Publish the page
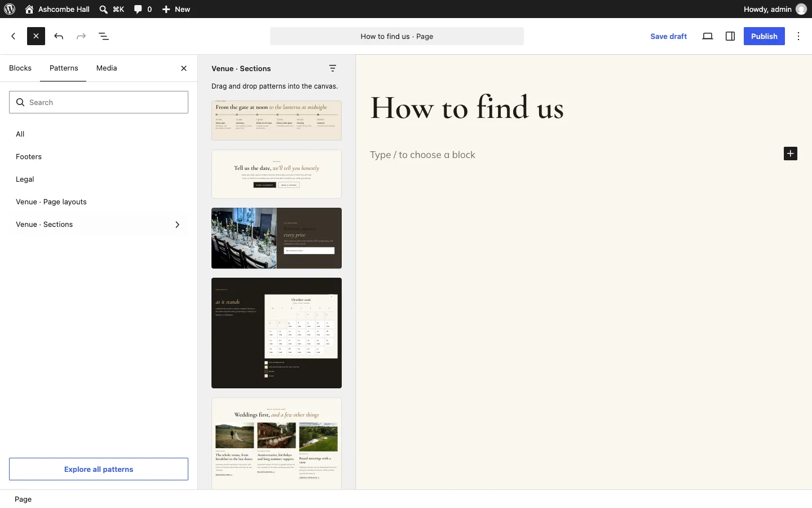 click(x=765, y=36)
